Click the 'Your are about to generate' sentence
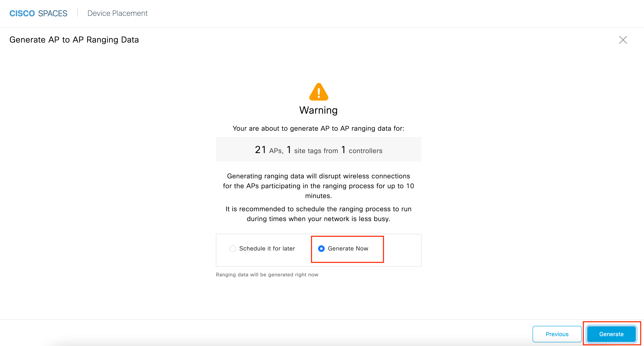This screenshot has width=644, height=346. (319, 128)
